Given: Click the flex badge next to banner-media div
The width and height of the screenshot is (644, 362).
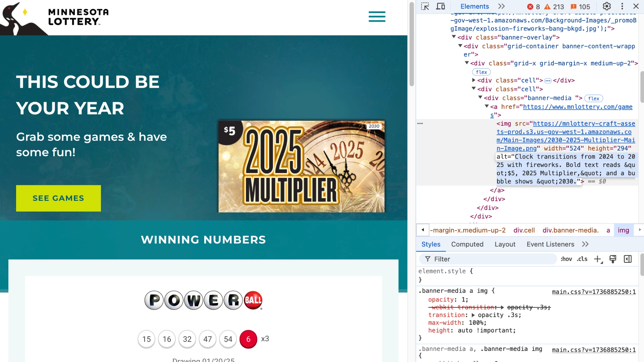Looking at the screenshot, I should tap(593, 99).
